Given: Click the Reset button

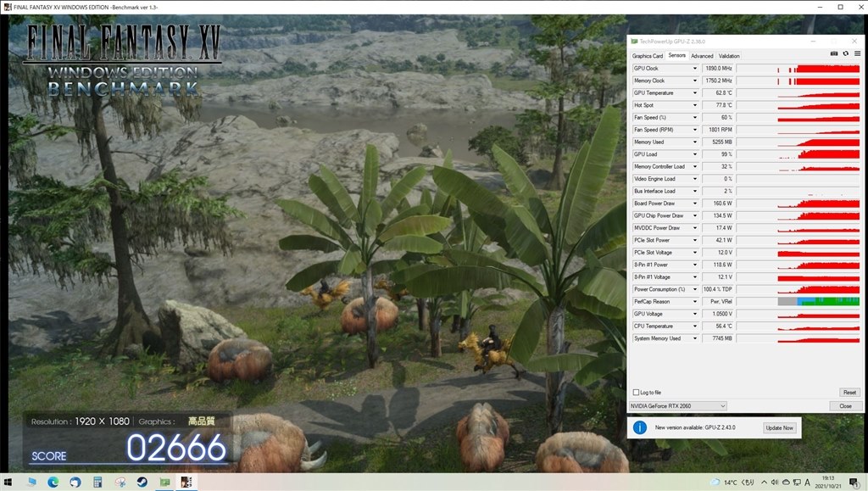Looking at the screenshot, I should pyautogui.click(x=849, y=393).
